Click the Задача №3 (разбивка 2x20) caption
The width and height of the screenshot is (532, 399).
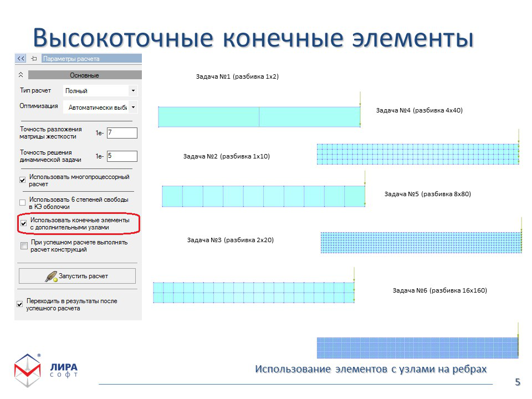(231, 240)
